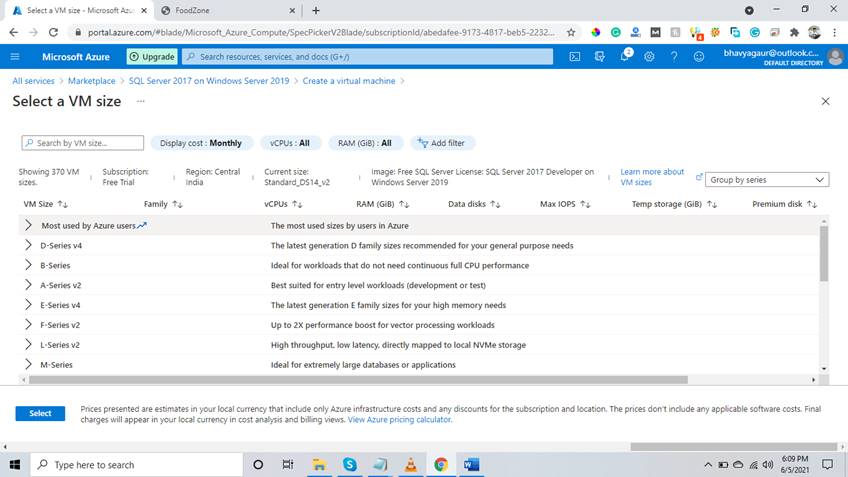Click the VM list vertical scrollbar thumb
This screenshot has width=848, height=477.
[x=824, y=254]
